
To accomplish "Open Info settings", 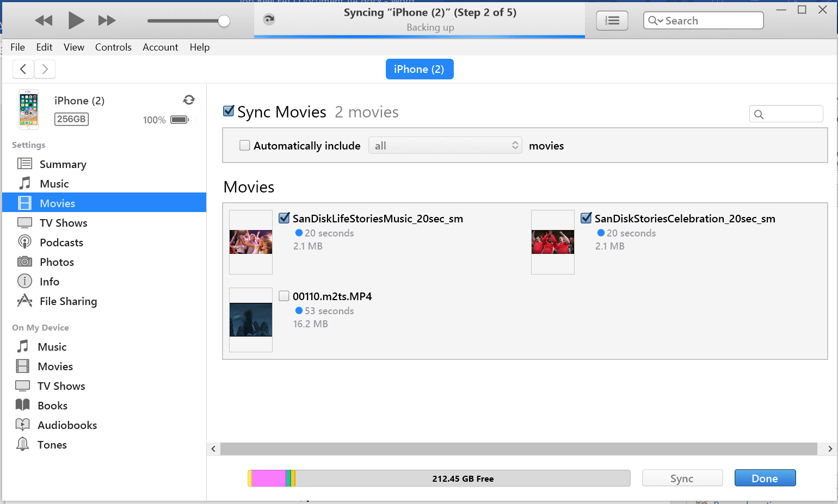I will pos(104,282).
